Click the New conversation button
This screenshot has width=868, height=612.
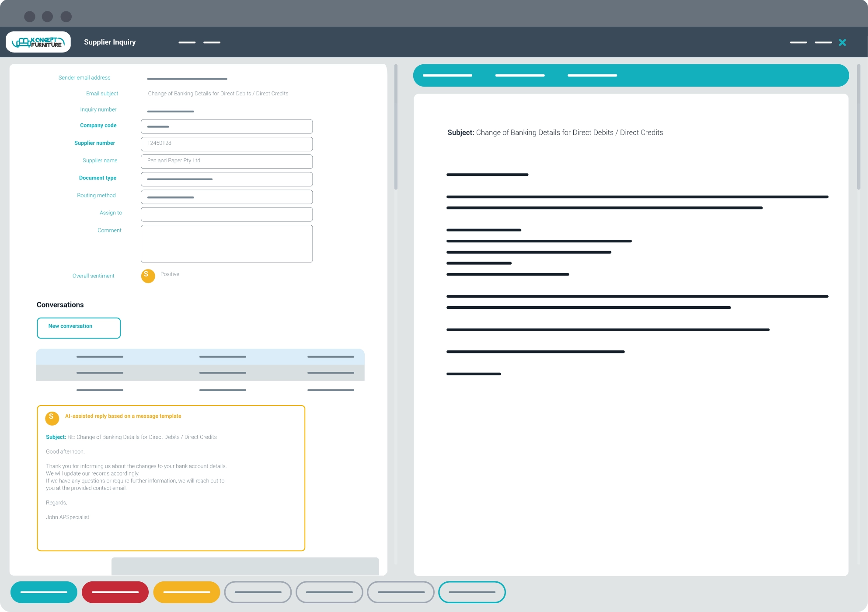click(79, 328)
